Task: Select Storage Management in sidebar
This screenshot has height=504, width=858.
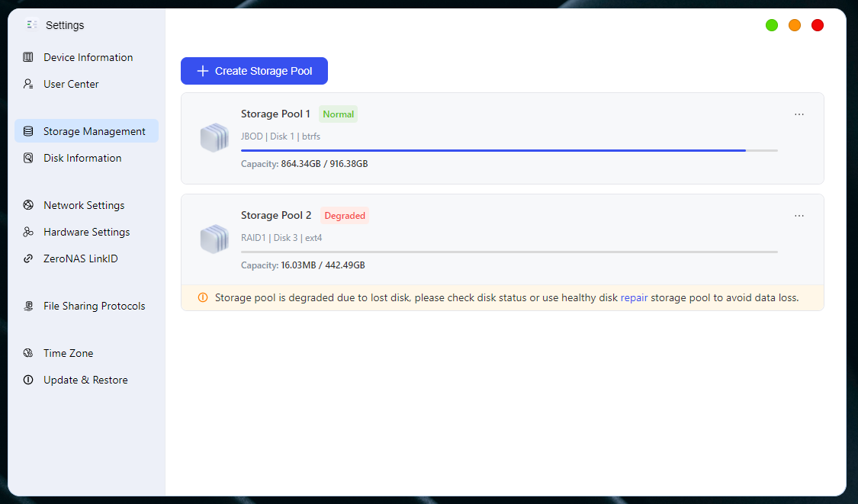Action: pyautogui.click(x=86, y=131)
